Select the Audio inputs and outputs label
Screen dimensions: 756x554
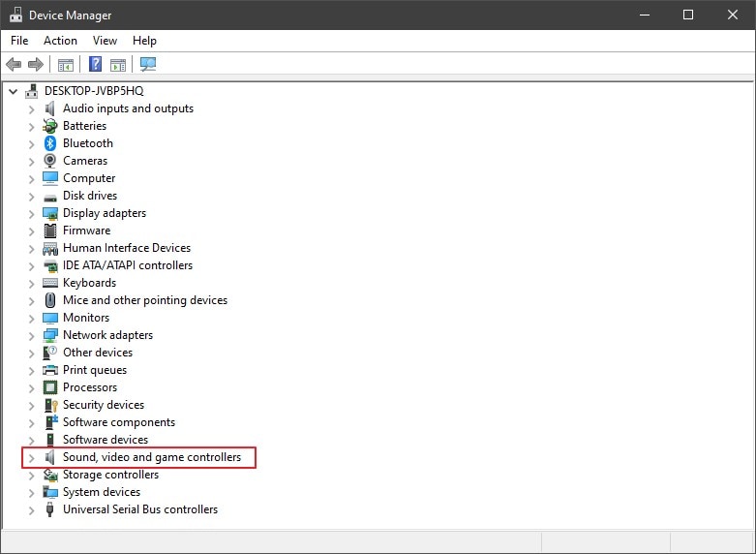pos(128,108)
